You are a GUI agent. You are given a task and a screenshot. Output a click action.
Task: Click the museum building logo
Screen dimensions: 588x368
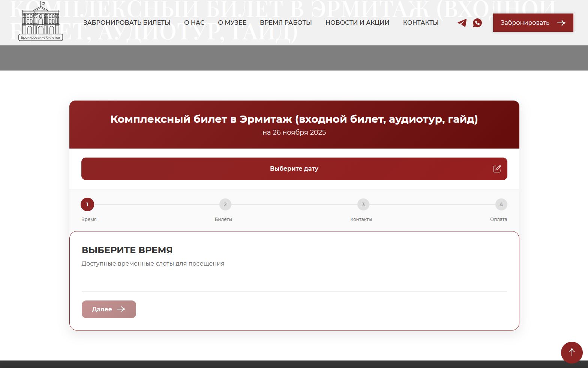pos(40,21)
